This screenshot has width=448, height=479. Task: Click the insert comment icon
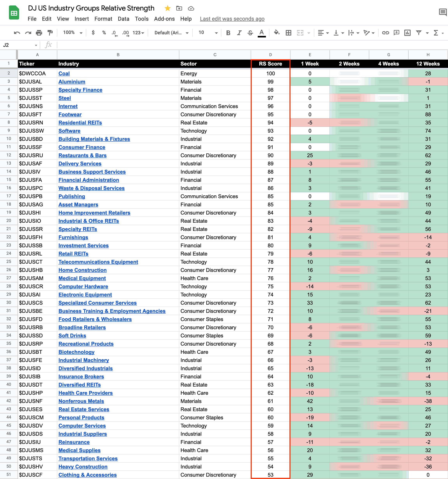(x=397, y=33)
